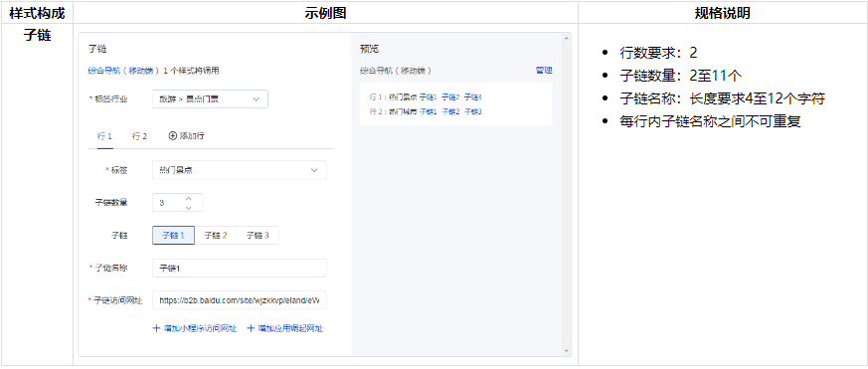Click 综合导航（移动端）label in preview panel
The width and height of the screenshot is (868, 369).
396,71
